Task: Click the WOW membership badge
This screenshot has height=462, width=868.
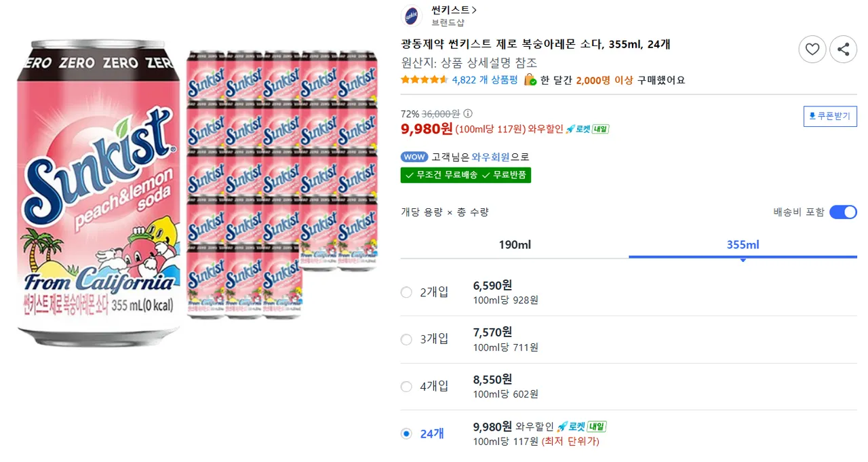Action: pyautogui.click(x=414, y=157)
